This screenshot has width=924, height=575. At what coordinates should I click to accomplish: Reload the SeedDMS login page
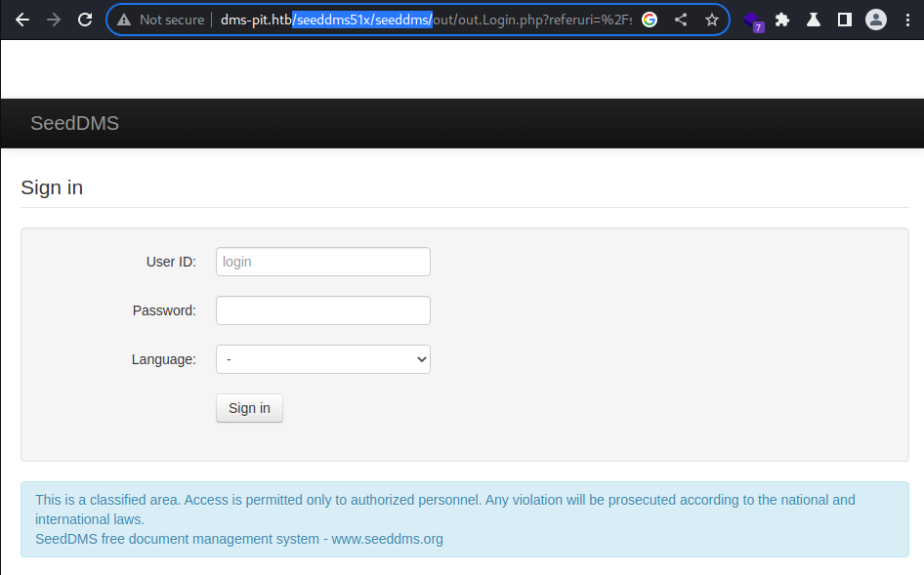85,21
